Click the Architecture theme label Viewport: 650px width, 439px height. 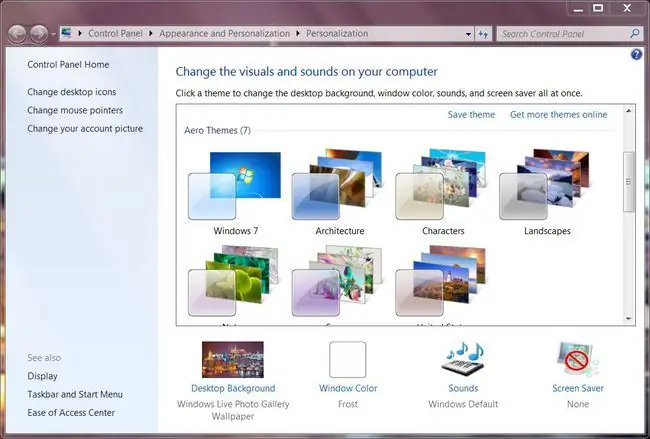coord(340,231)
